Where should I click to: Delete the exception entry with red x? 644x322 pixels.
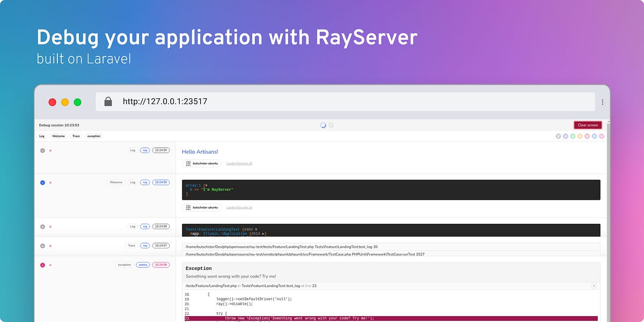coord(50,265)
